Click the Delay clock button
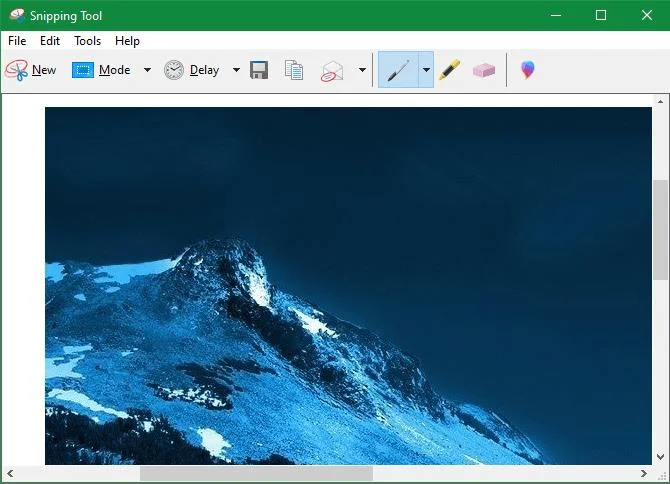 [191, 70]
